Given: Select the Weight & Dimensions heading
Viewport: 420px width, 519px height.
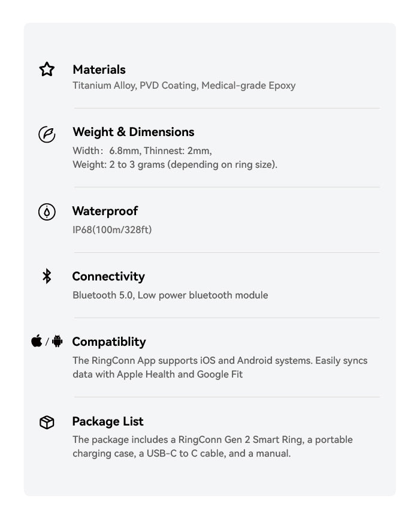Looking at the screenshot, I should click(x=133, y=132).
